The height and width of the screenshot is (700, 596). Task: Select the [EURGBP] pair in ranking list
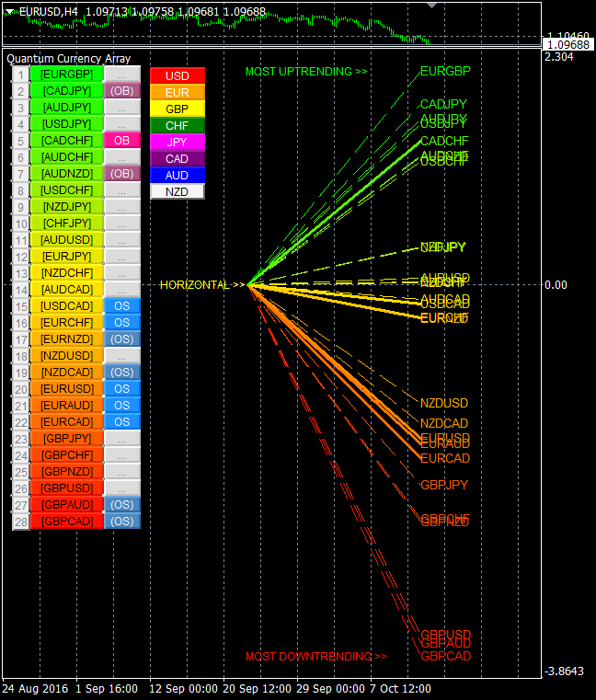(65, 74)
